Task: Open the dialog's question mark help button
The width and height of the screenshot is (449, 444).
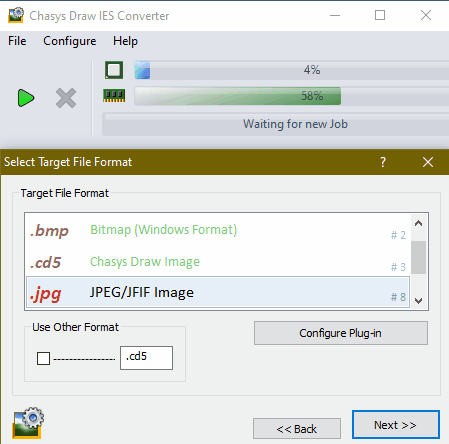Action: pos(383,162)
